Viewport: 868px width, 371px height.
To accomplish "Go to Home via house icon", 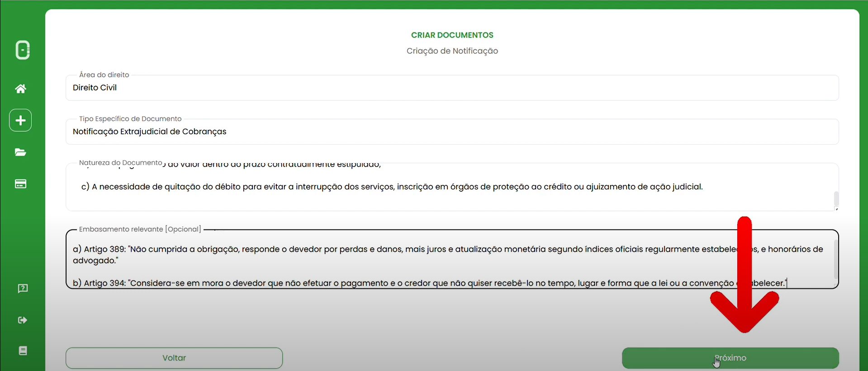I will 20,89.
